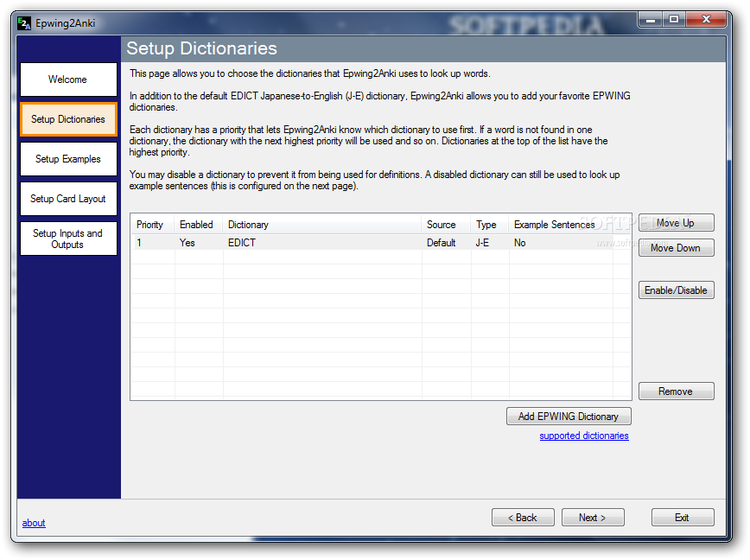750x560 pixels.
Task: Click the Dictionary column header
Action: 322,225
